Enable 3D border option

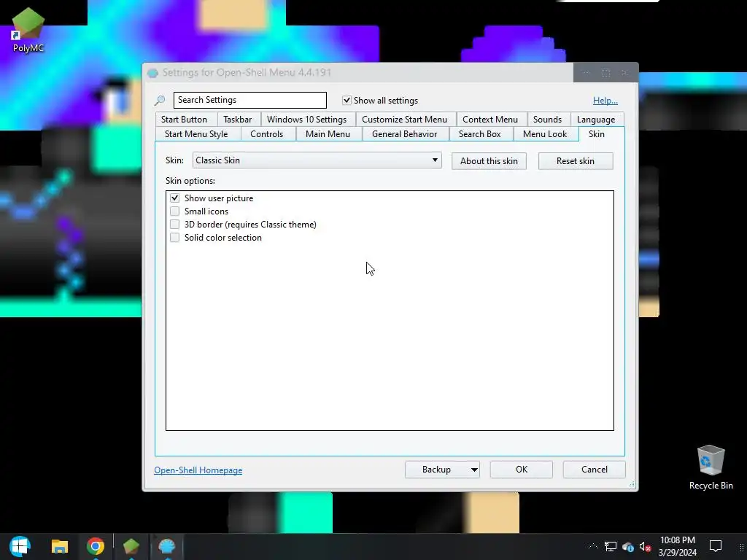tap(175, 225)
